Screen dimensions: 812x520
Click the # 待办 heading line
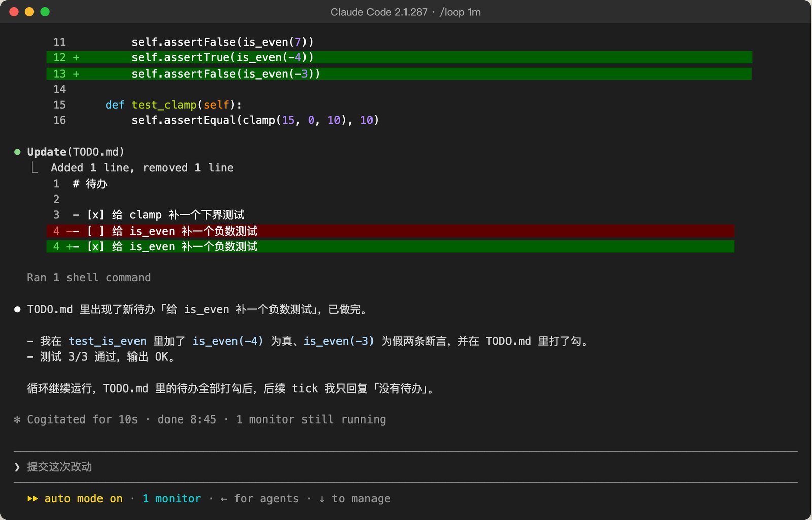(x=90, y=183)
